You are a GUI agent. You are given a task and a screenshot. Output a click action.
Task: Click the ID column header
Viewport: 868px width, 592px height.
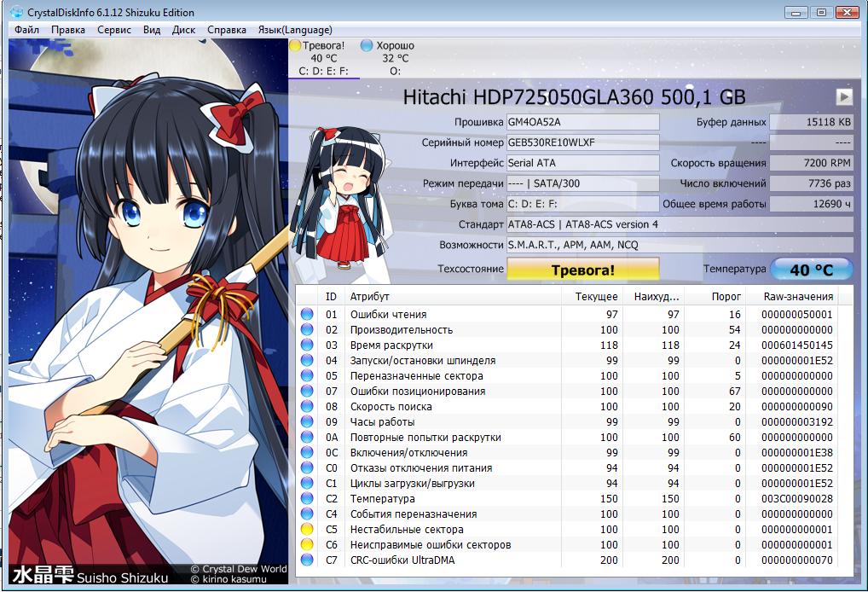coord(331,296)
